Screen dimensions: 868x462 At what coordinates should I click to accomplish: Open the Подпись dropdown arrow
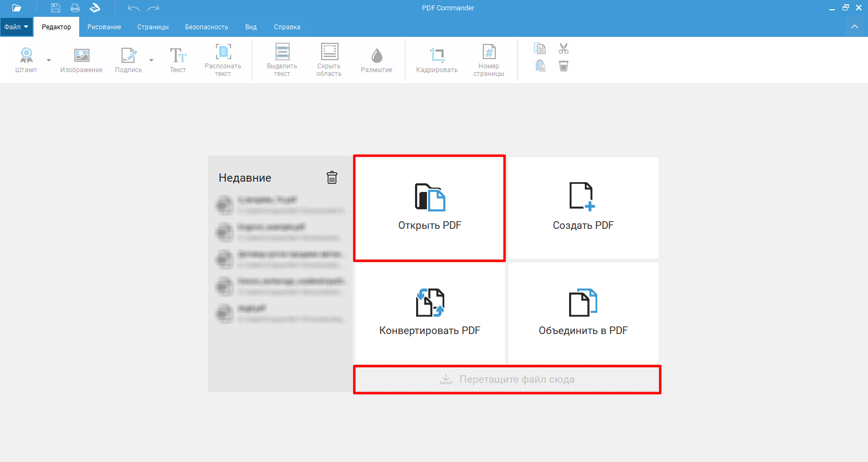151,60
